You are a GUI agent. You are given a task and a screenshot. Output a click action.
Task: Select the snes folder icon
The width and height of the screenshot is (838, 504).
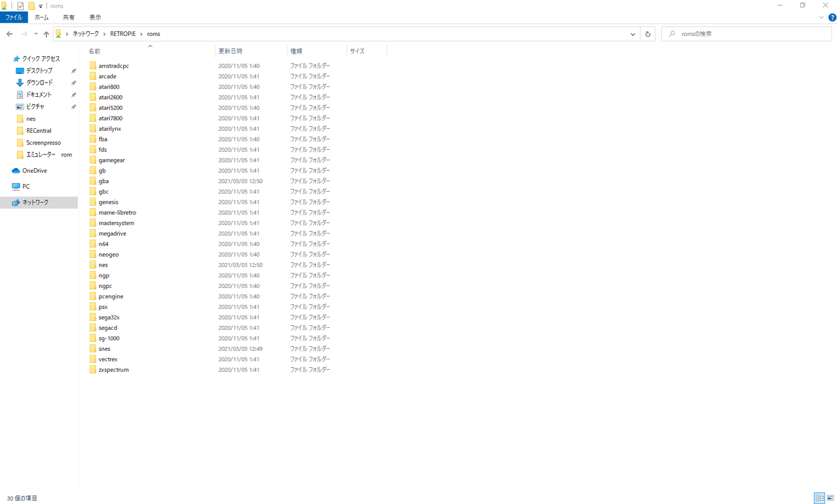pos(93,349)
